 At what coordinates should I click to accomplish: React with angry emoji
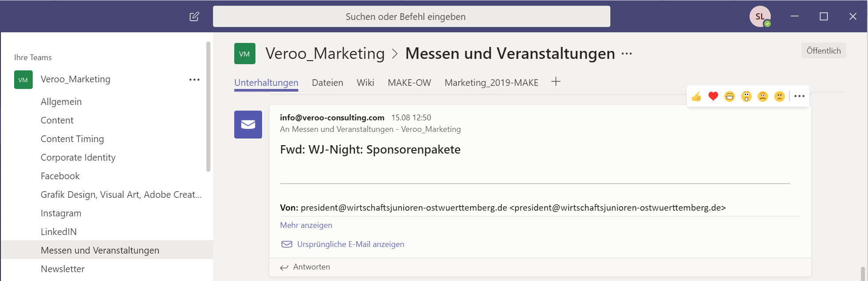click(x=780, y=96)
